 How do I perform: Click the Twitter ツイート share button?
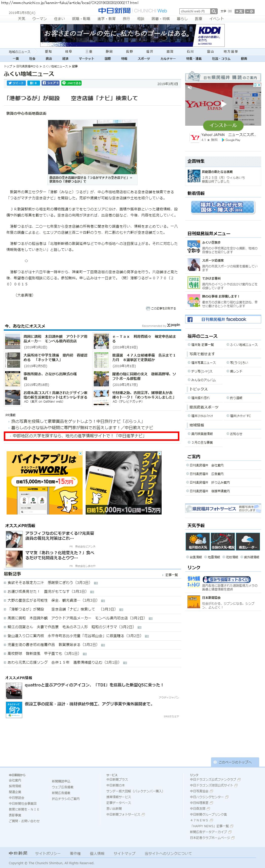coord(16,83)
